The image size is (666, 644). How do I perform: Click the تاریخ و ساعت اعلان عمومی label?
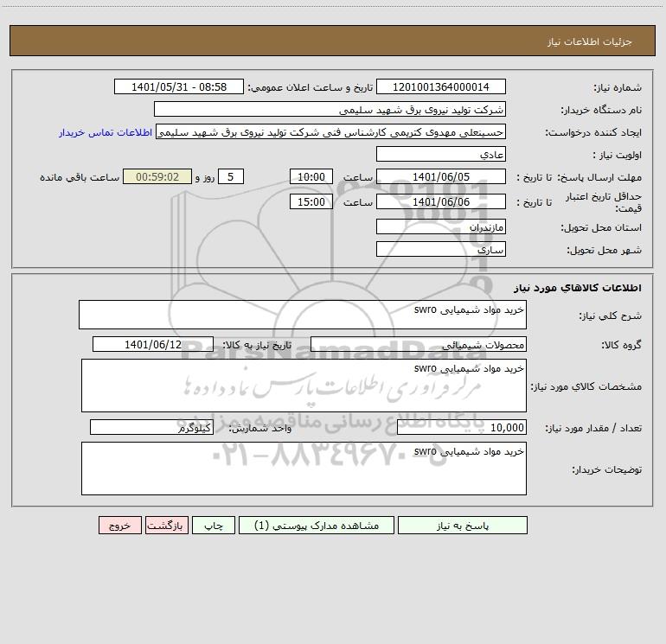coord(310,87)
